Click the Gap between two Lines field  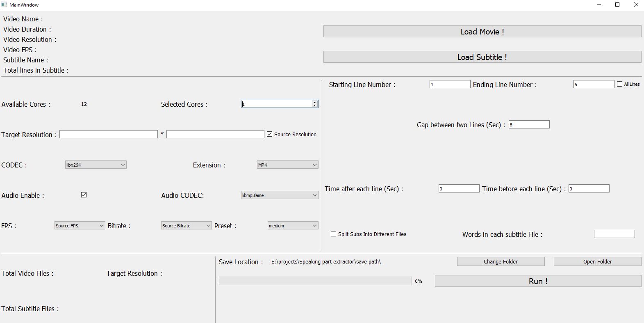click(x=529, y=124)
